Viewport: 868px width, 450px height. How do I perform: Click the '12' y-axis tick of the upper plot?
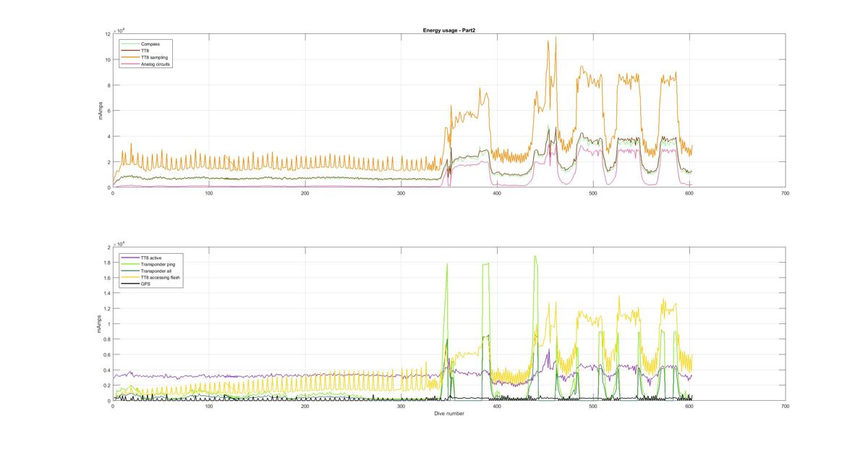[108, 34]
